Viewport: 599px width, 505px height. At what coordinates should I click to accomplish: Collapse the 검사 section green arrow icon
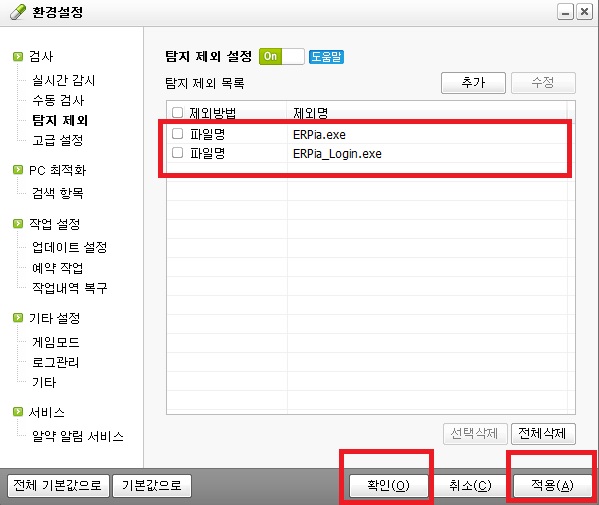pyautogui.click(x=18, y=57)
